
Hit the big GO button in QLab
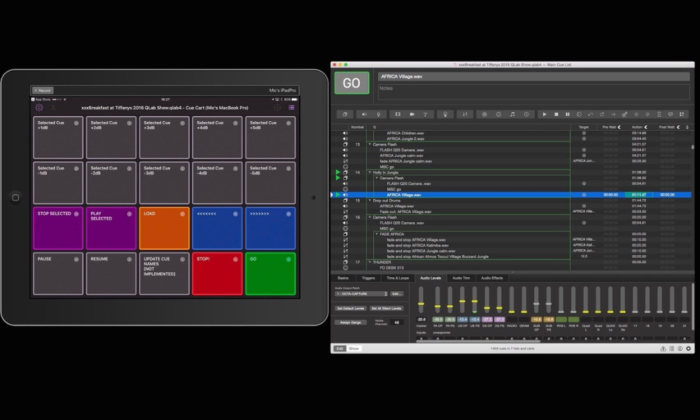[x=352, y=83]
